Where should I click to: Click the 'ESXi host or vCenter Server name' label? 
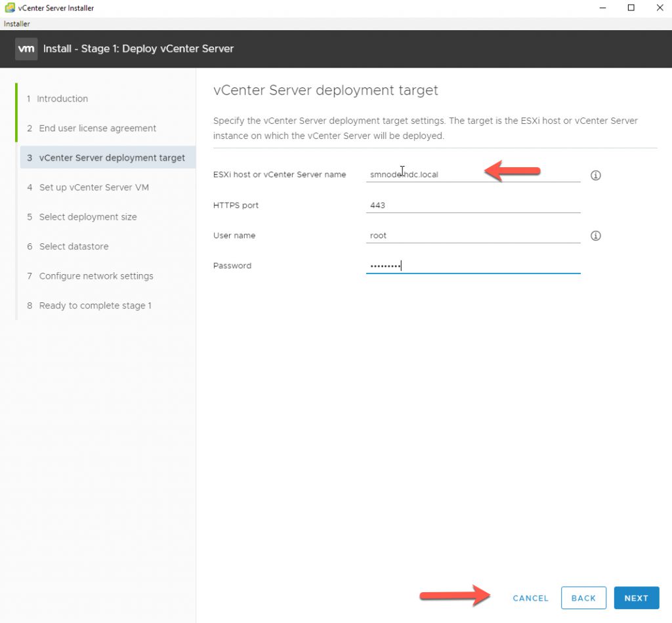tap(280, 174)
